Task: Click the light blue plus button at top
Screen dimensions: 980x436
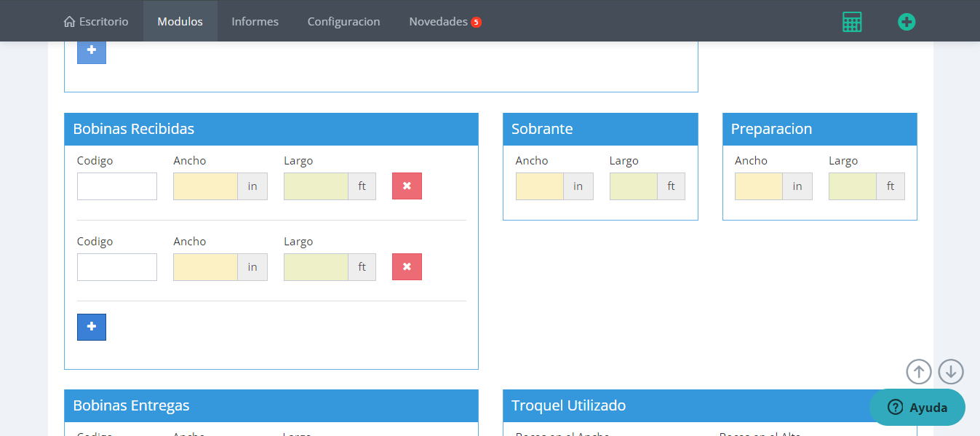Action: pos(92,51)
